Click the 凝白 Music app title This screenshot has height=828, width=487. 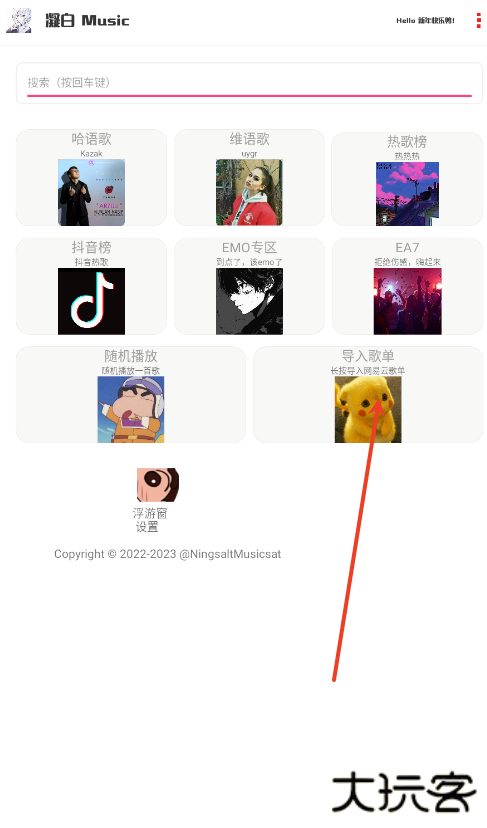click(87, 21)
